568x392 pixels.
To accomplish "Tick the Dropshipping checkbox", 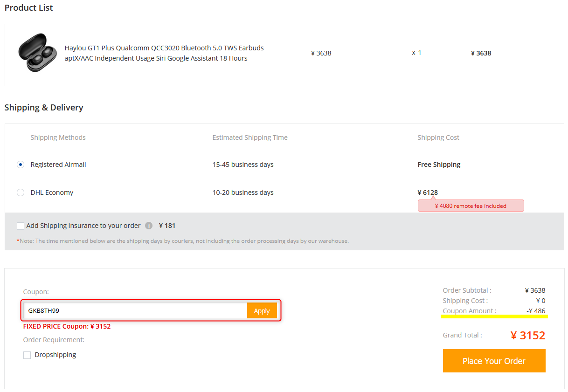I will coord(27,355).
